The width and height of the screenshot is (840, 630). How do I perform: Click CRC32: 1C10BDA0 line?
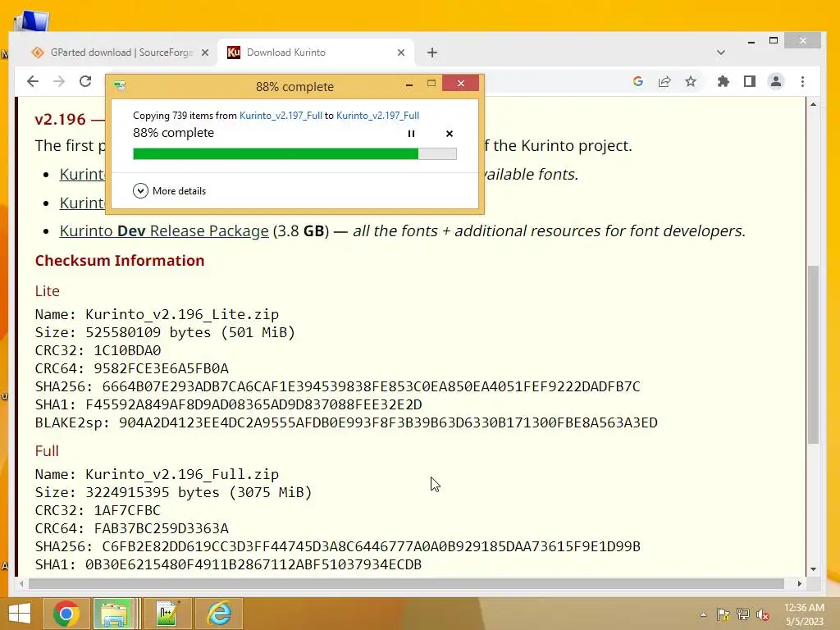[x=98, y=350]
